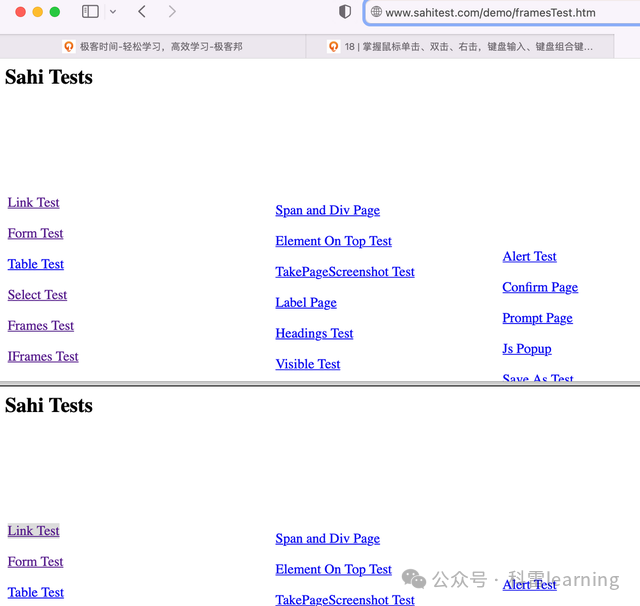The image size is (640, 606).
Task: Open Prompt Page in top frame
Action: click(x=538, y=318)
